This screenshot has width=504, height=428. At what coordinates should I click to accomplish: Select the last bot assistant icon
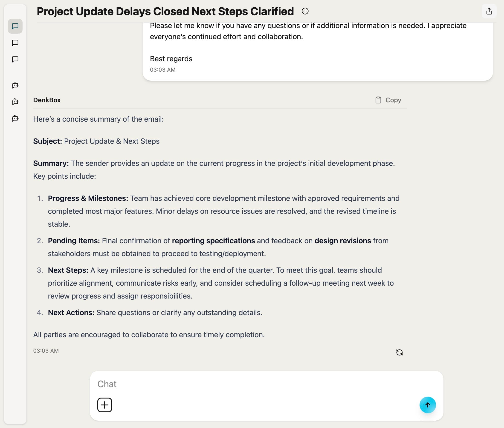click(x=15, y=118)
